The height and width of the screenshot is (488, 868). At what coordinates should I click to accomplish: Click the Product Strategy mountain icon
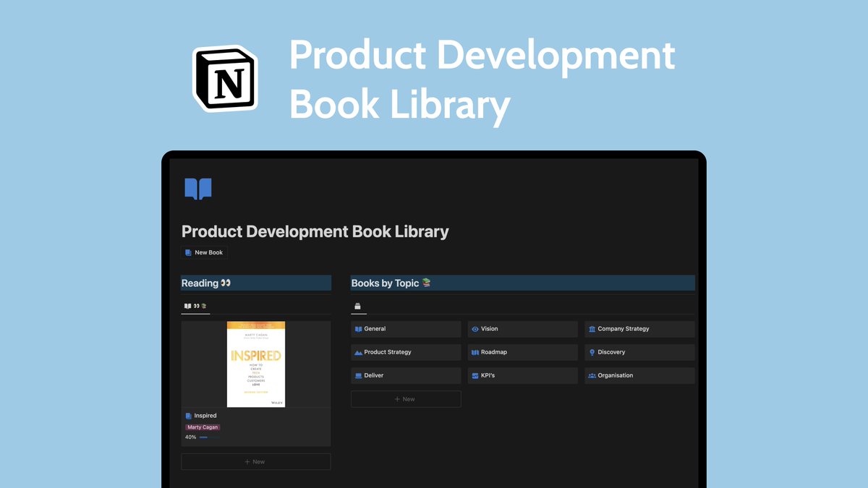(x=358, y=352)
